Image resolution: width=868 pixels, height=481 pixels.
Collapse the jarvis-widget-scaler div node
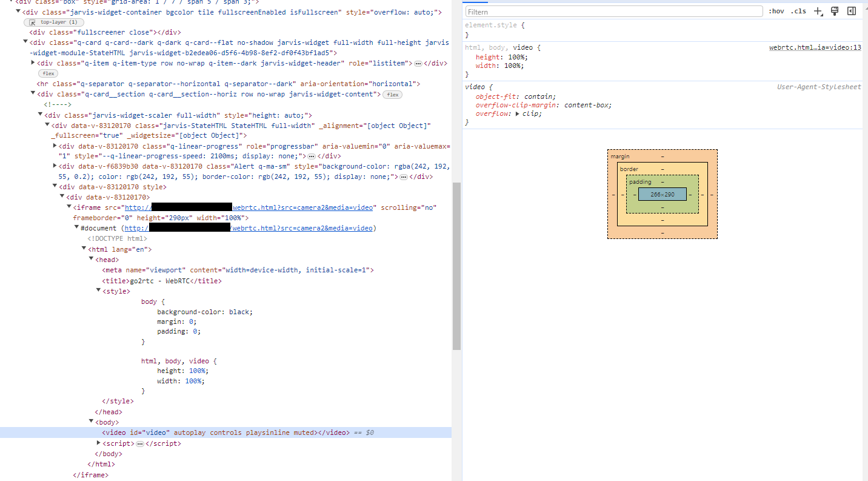[40, 115]
